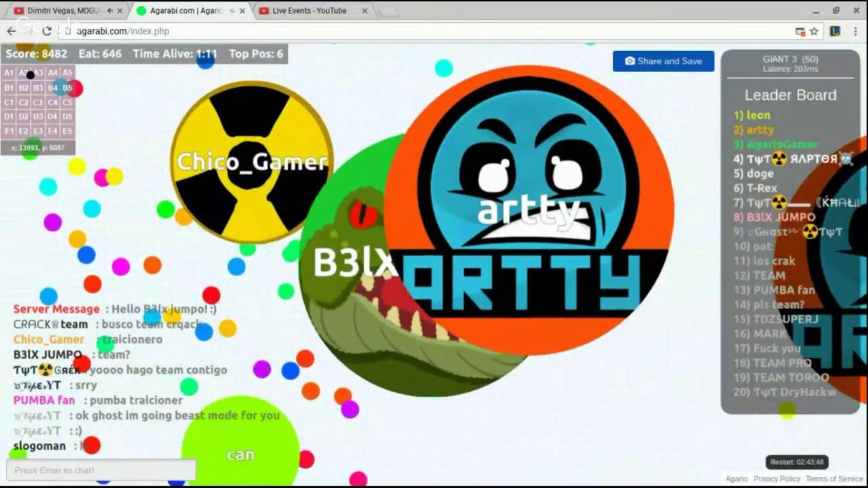Mute the Dimitri Vegas tab audio icon

[x=110, y=11]
